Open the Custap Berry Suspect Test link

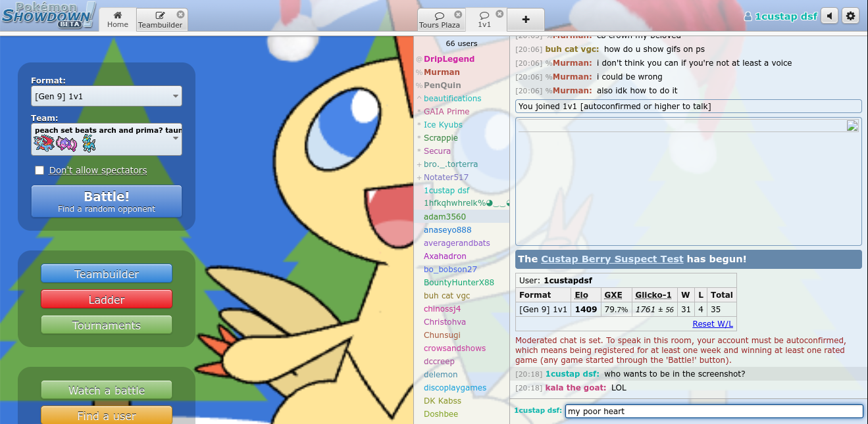click(x=612, y=259)
